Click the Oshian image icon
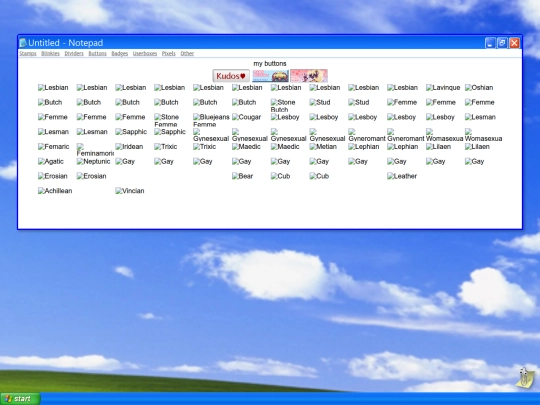This screenshot has width=540, height=405. coord(479,87)
